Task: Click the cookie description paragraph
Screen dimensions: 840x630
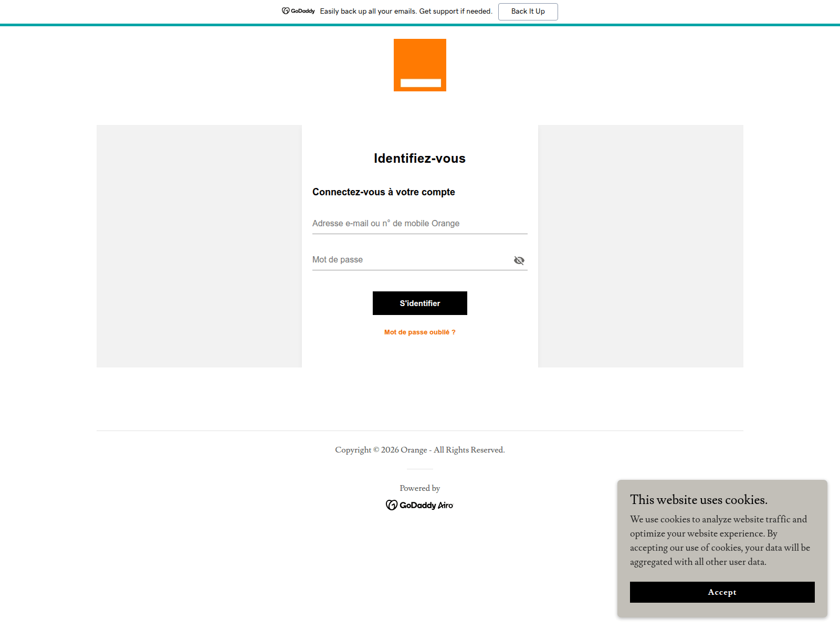Action: pos(720,541)
